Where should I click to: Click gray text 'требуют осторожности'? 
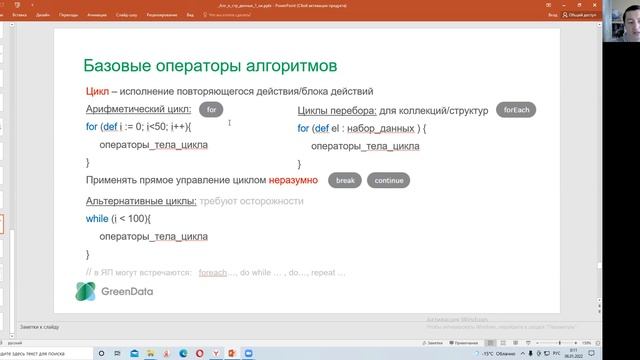pos(251,201)
